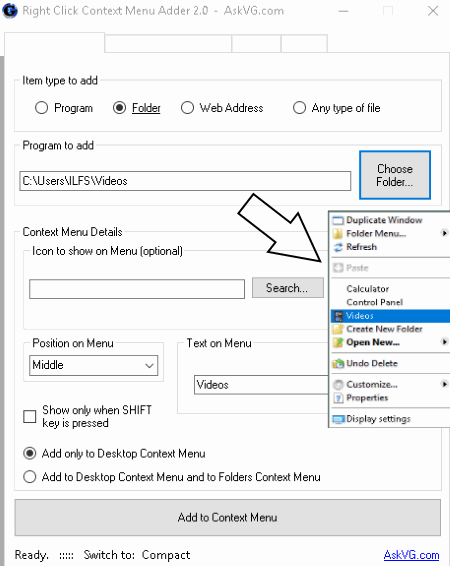This screenshot has height=566, width=450.
Task: Click the Refresh icon in context menu
Action: [x=338, y=247]
